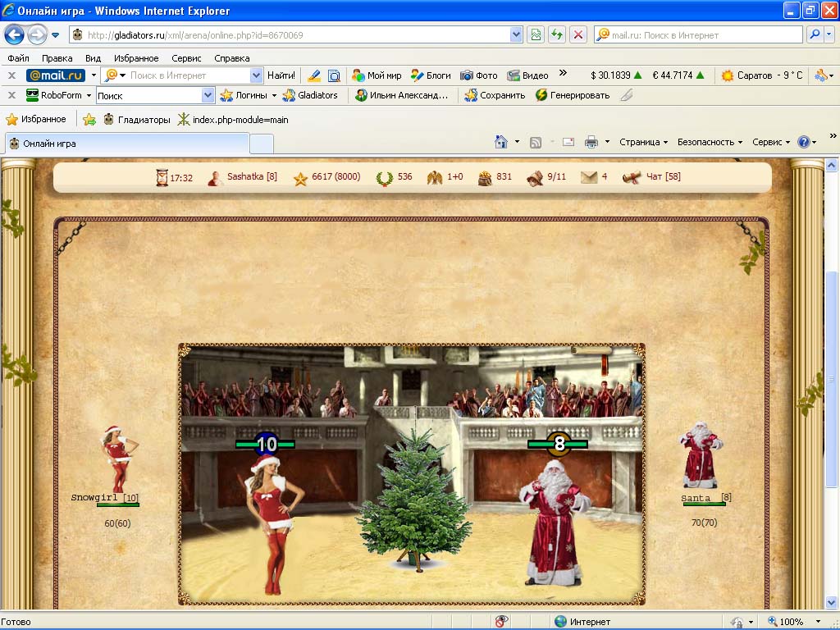Click the stop loading X icon
This screenshot has height=630, width=840.
[578, 35]
